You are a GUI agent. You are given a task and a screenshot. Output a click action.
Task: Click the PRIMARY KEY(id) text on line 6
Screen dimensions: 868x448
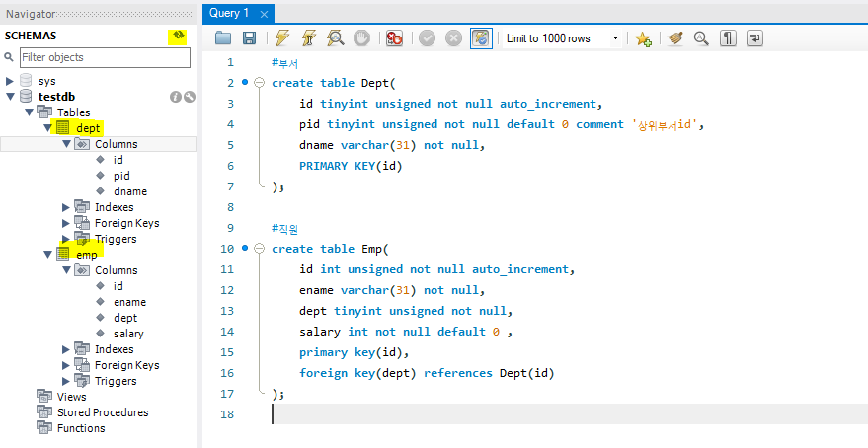(x=351, y=166)
